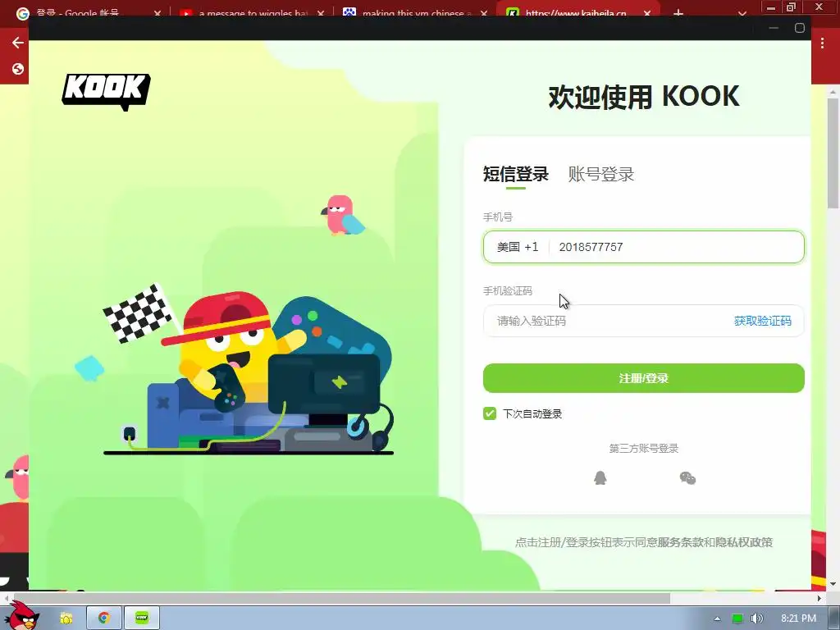Screen dimensions: 840x630
Task: Log in with the WeChat icon
Action: pos(687,478)
